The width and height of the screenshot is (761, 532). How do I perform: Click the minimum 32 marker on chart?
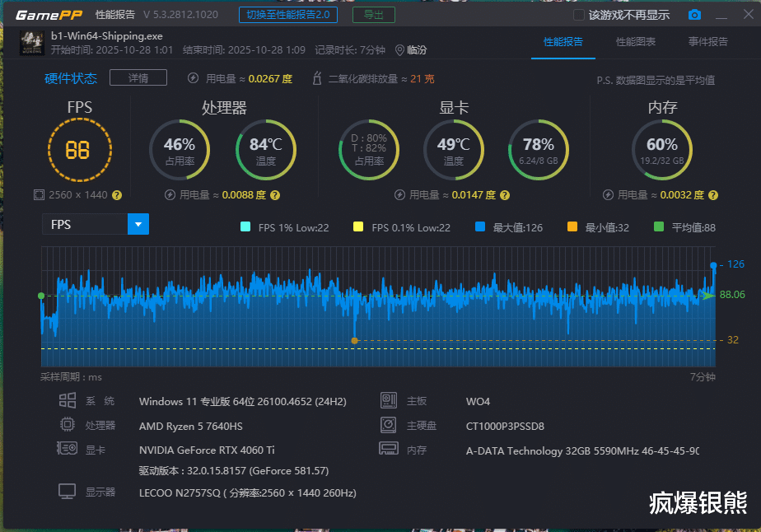[x=355, y=341]
